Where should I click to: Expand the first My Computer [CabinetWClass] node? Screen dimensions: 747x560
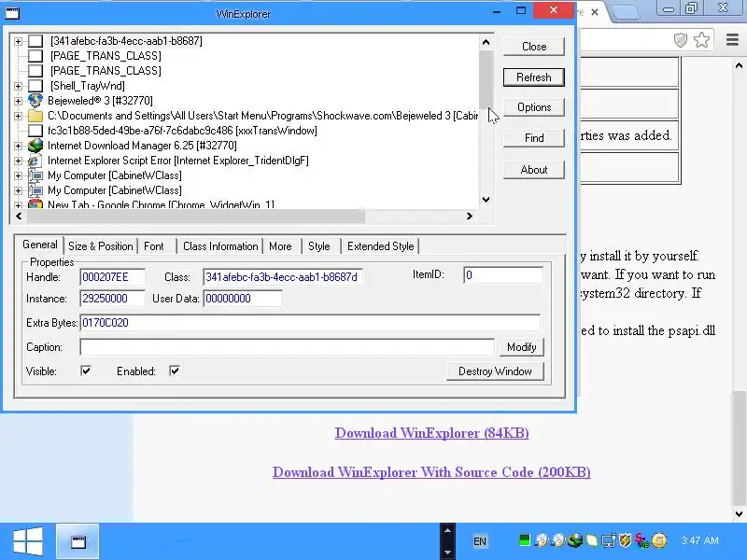18,175
